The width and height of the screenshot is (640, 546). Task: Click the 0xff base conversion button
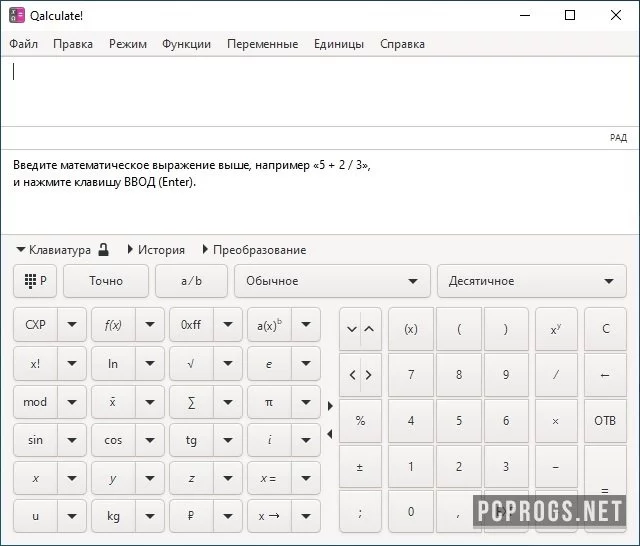pyautogui.click(x=191, y=325)
